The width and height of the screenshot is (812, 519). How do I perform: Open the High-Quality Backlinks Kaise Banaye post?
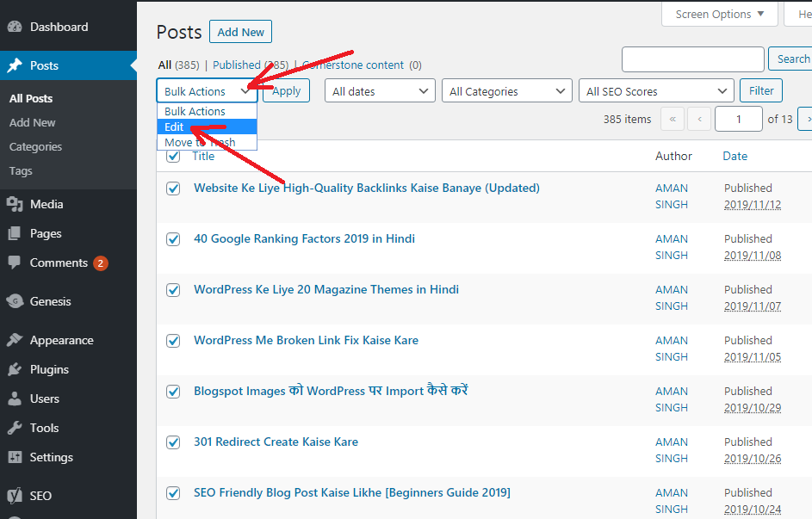coord(367,188)
